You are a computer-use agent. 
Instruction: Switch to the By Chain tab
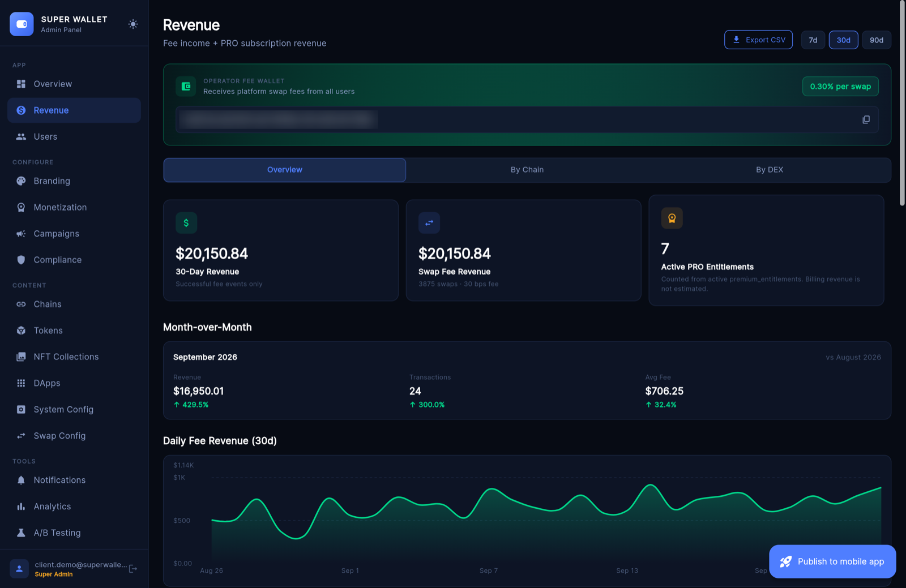point(527,170)
